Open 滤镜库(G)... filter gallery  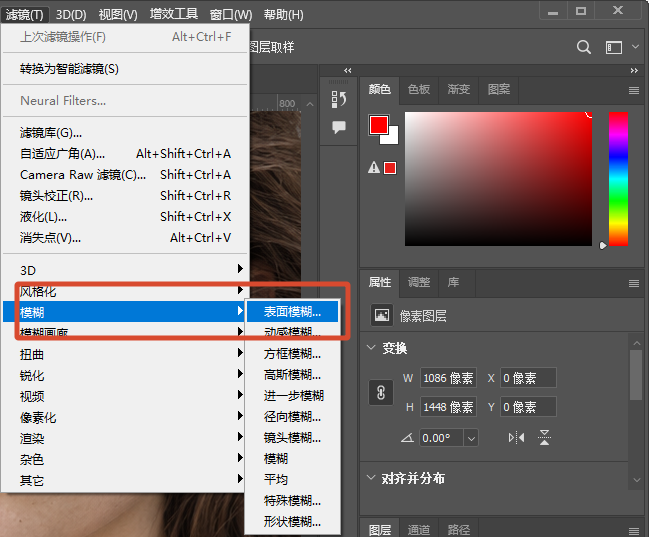125,133
